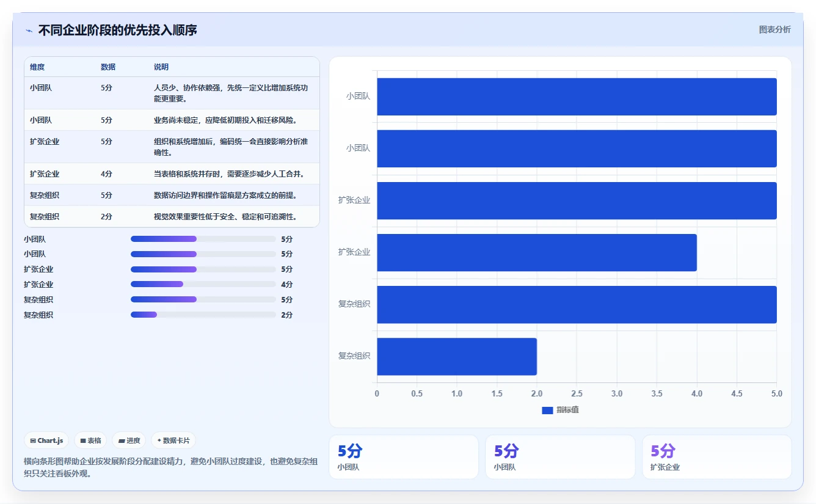Click the 数据 table column header
The height and width of the screenshot is (504, 816).
(x=108, y=67)
